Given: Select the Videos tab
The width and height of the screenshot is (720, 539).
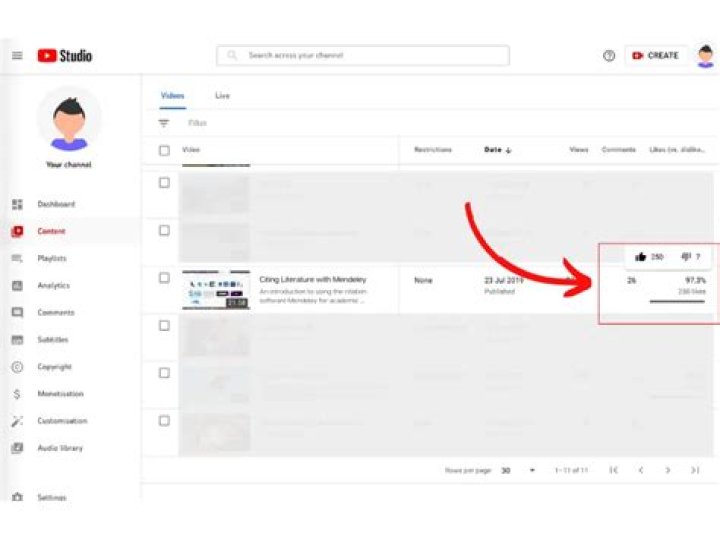Looking at the screenshot, I should pos(173,95).
